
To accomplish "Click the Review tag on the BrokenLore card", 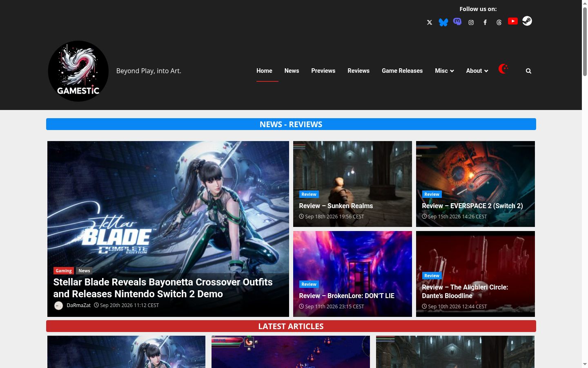I will (x=309, y=284).
